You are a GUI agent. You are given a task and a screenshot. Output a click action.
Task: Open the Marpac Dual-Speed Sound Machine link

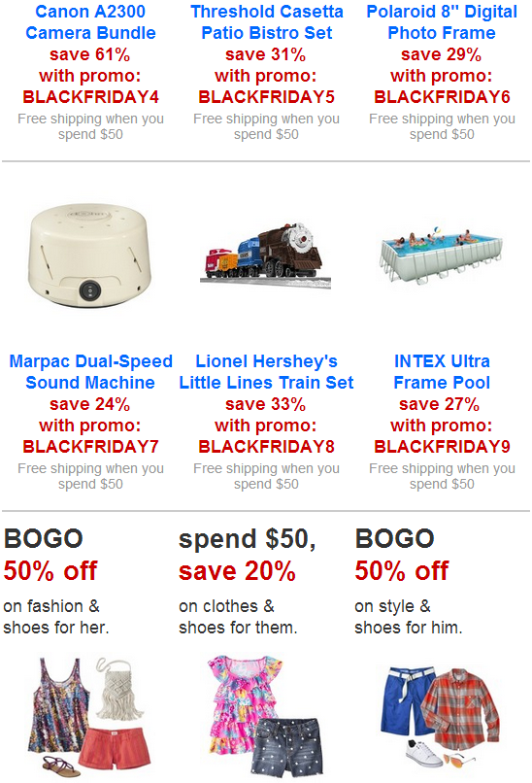pyautogui.click(x=90, y=372)
